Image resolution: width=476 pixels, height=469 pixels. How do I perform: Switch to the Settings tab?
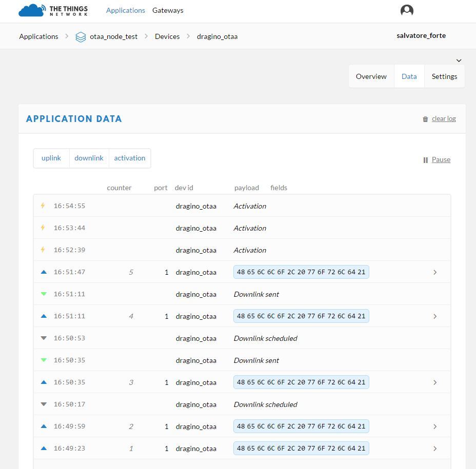point(444,76)
